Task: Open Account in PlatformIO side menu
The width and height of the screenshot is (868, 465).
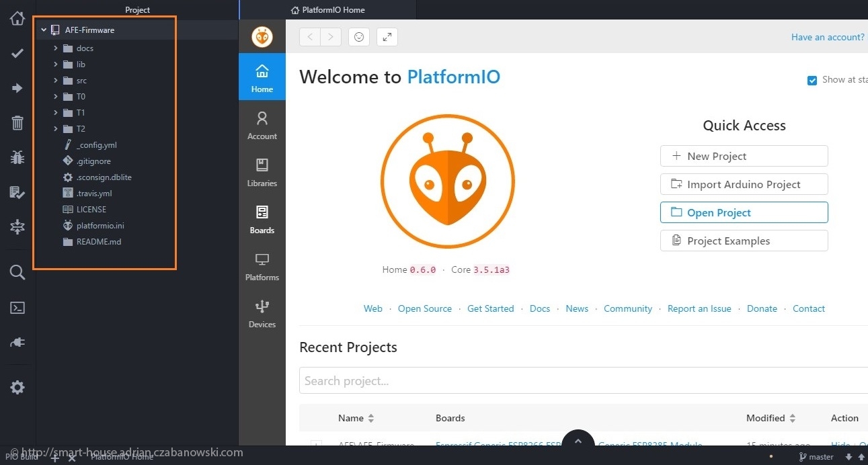Action: coord(262,124)
